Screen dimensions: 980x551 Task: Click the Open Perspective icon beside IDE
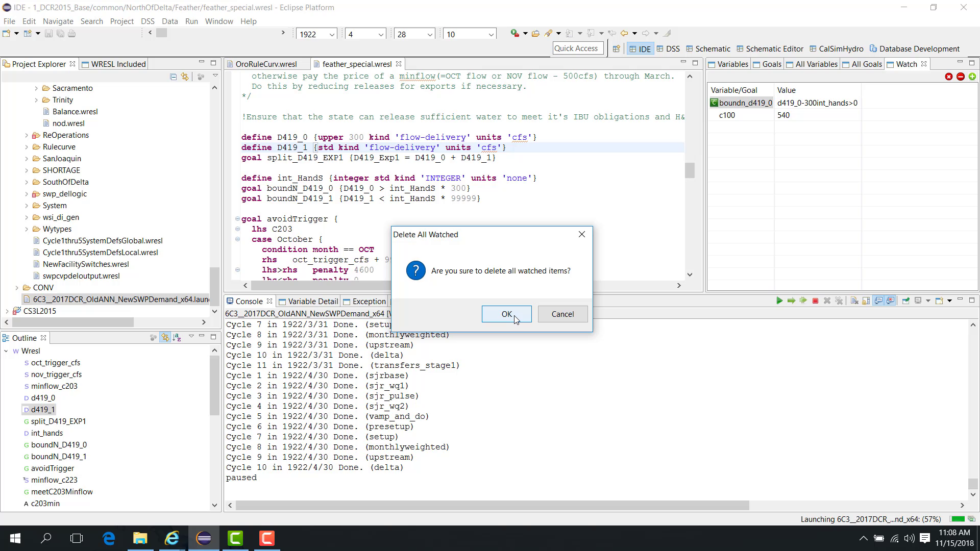click(x=617, y=48)
